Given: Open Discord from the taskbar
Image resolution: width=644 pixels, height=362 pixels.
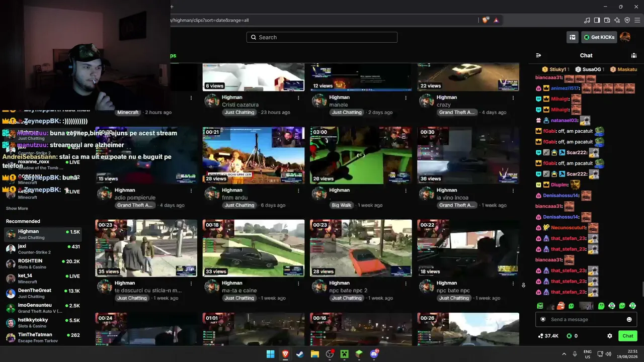Looking at the screenshot, I should 374,354.
